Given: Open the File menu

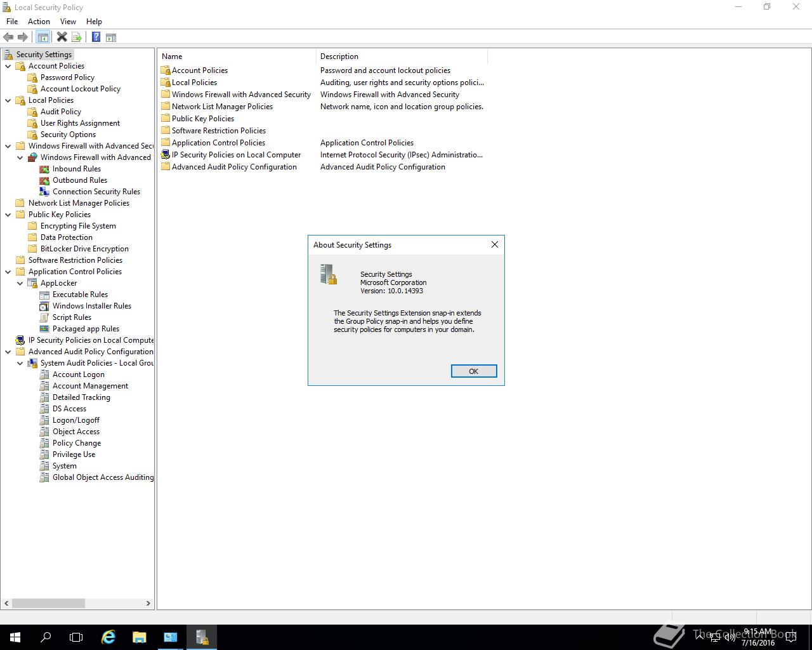Looking at the screenshot, I should [12, 22].
